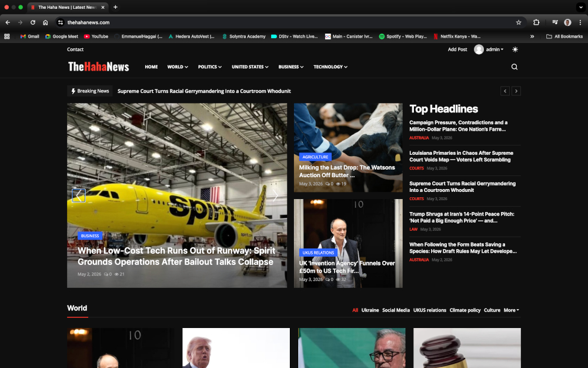
Task: Filter World section by Social Media
Action: 396,310
